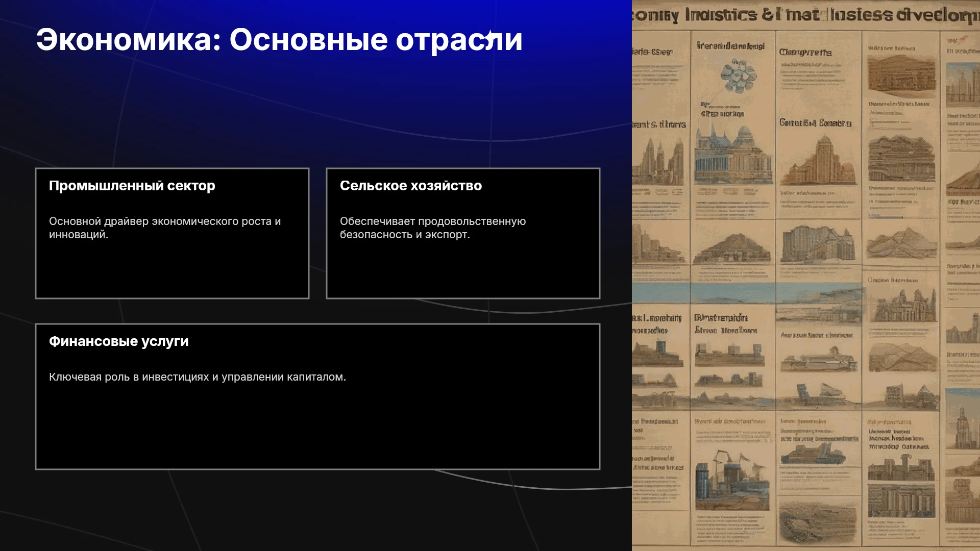Click the garbled headline text atop the poster

806,15
